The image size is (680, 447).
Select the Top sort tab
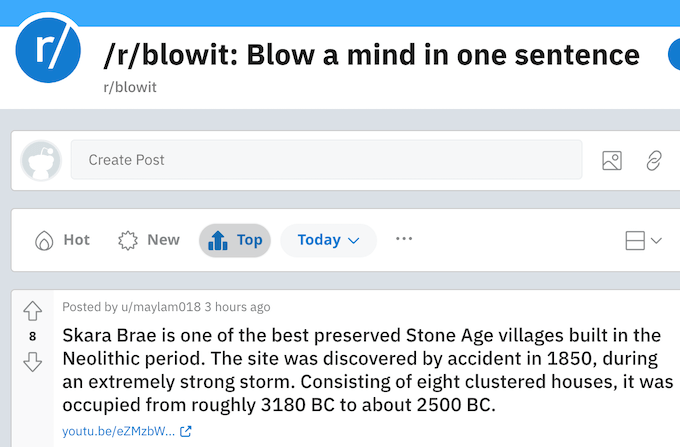coord(236,240)
